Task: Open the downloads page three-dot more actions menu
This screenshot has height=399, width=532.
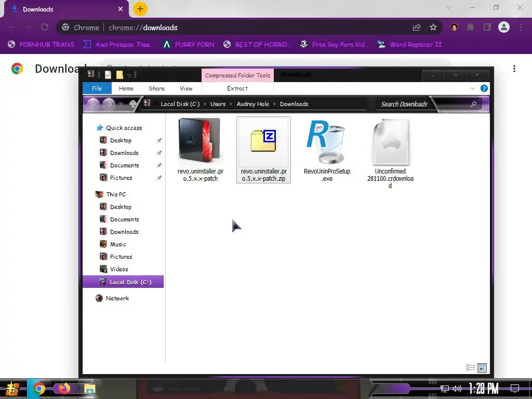Action: point(514,69)
